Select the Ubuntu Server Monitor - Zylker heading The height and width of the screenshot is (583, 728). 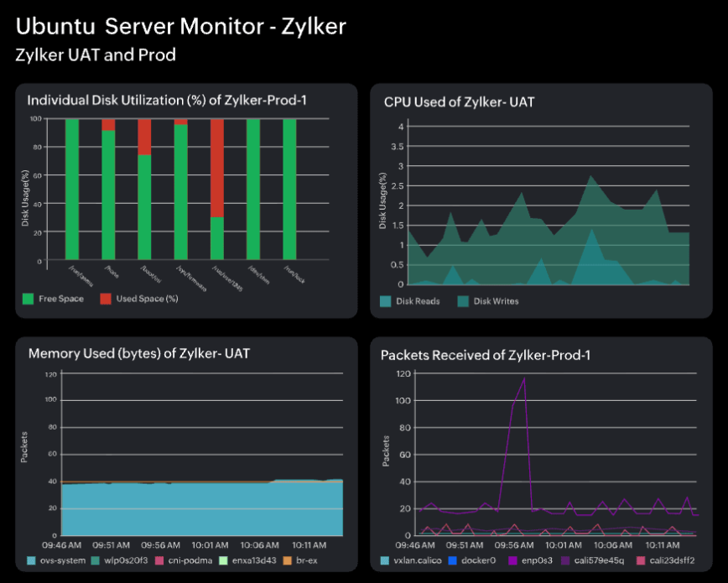pyautogui.click(x=180, y=26)
